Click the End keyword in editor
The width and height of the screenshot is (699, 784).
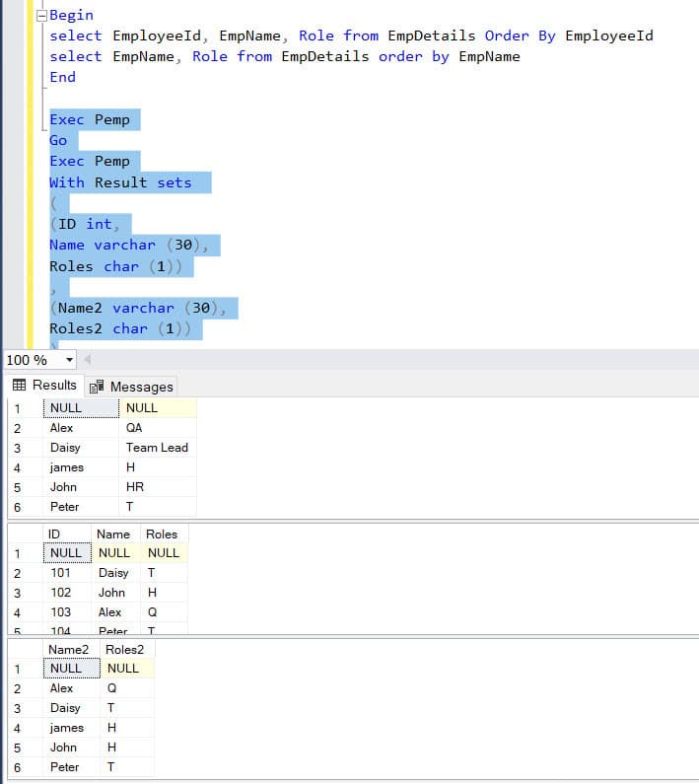click(x=62, y=77)
